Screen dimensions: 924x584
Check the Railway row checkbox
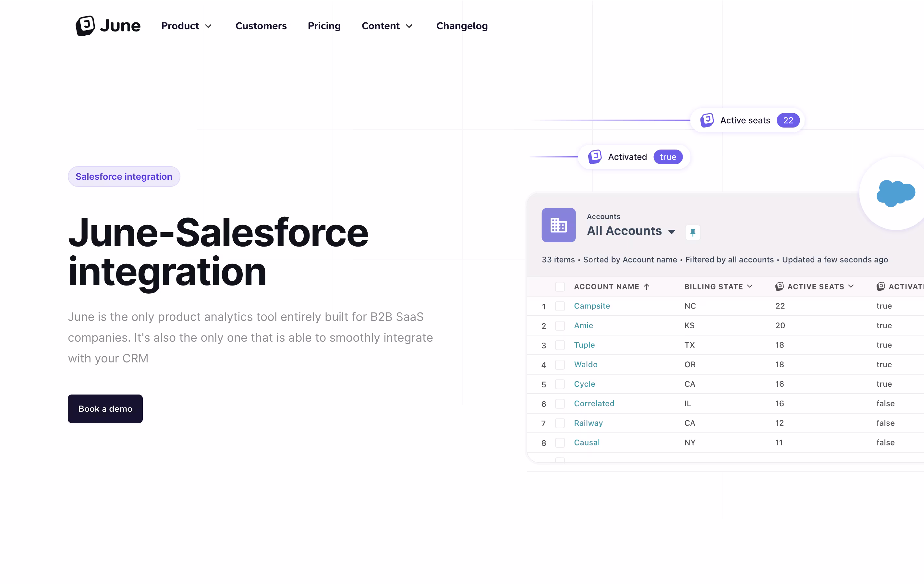coord(560,423)
